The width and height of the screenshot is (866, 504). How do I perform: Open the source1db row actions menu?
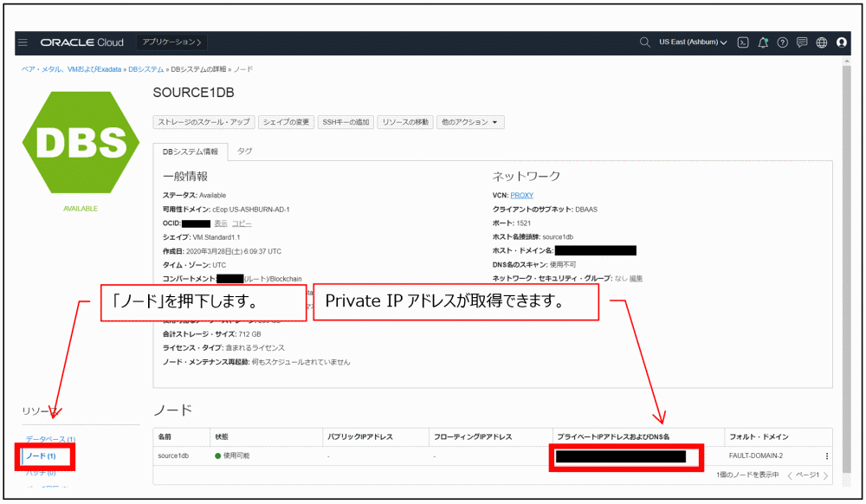click(x=827, y=456)
